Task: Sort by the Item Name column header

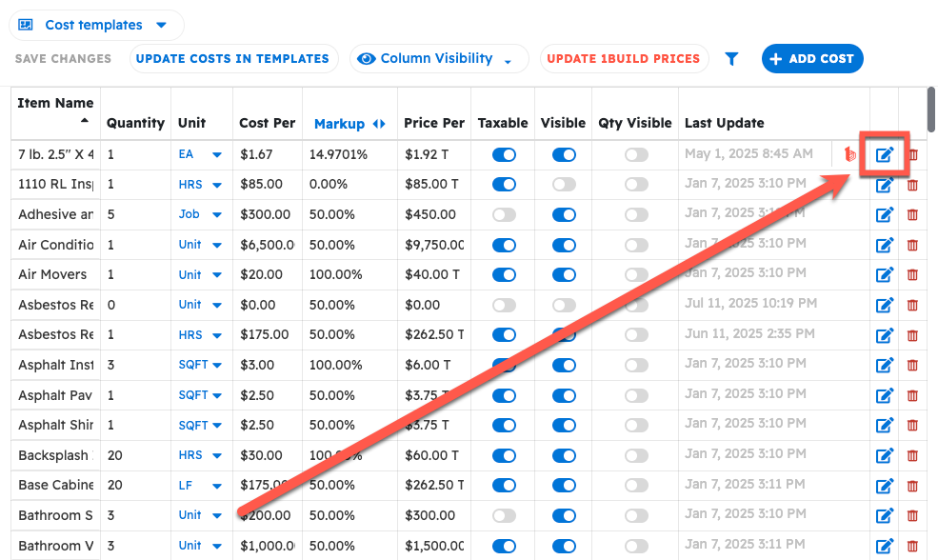Action: coord(55,104)
